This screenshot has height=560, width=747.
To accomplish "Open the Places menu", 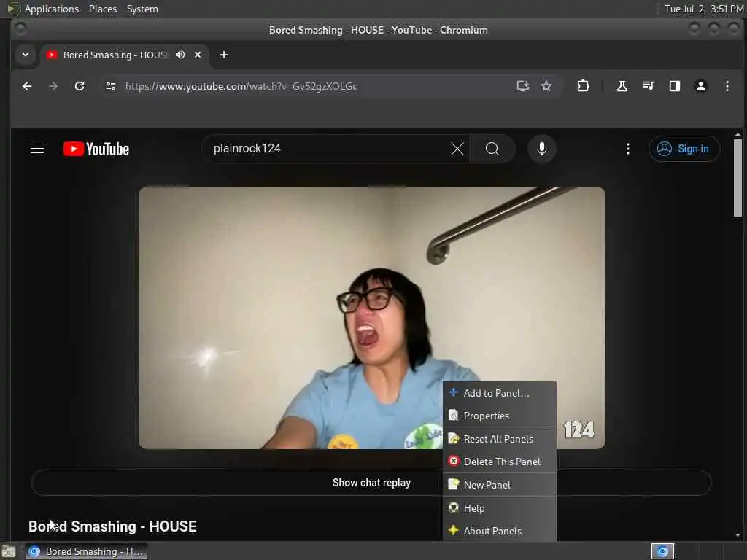I will click(102, 9).
